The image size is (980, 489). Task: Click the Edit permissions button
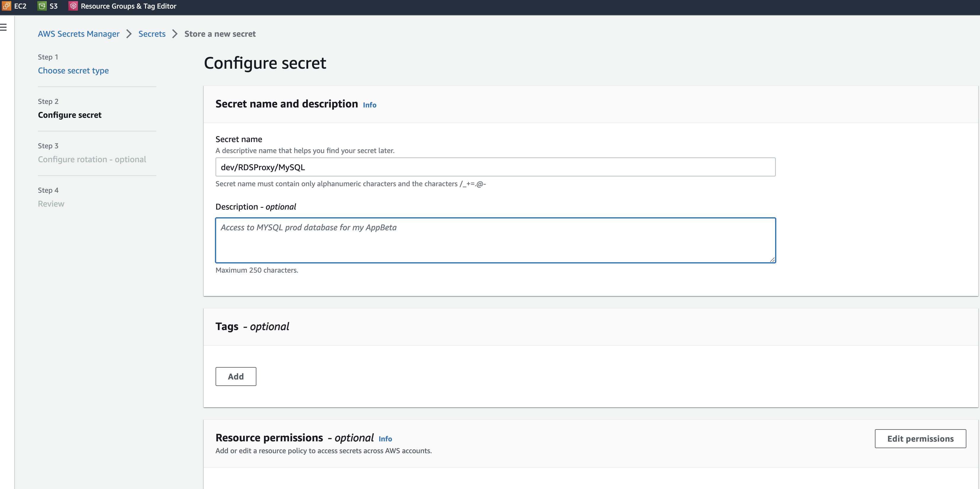[920, 438]
